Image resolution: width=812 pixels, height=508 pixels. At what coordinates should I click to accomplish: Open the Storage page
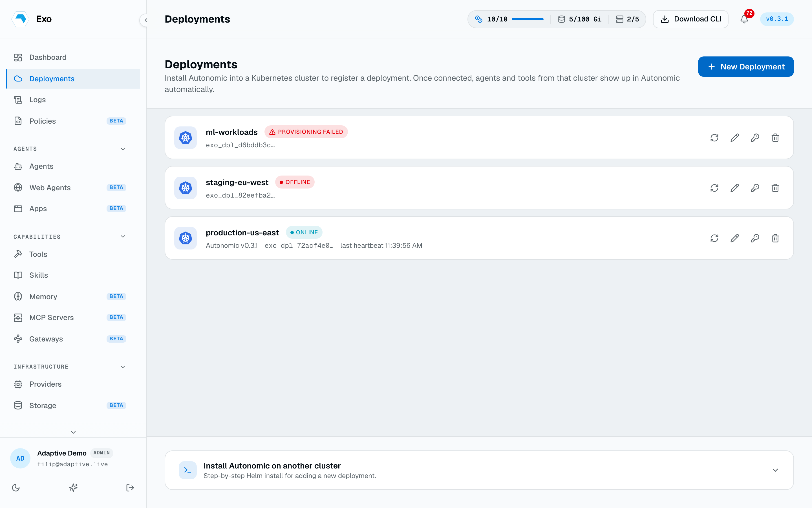[73, 405]
